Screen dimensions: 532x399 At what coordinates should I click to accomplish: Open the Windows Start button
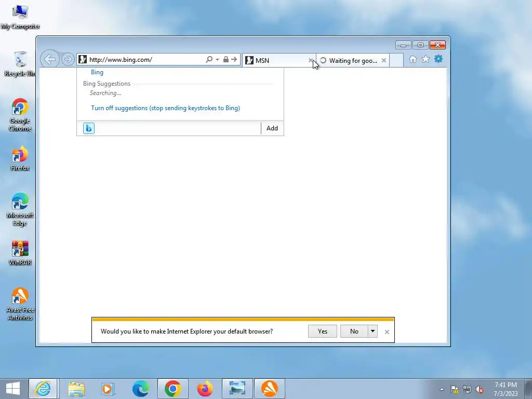pos(12,389)
